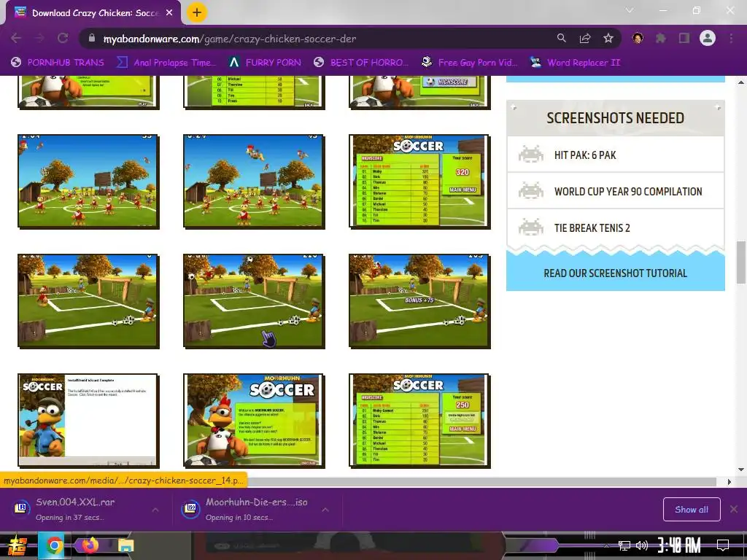This screenshot has width=747, height=560.
Task: Close the downloads bar
Action: [x=734, y=509]
